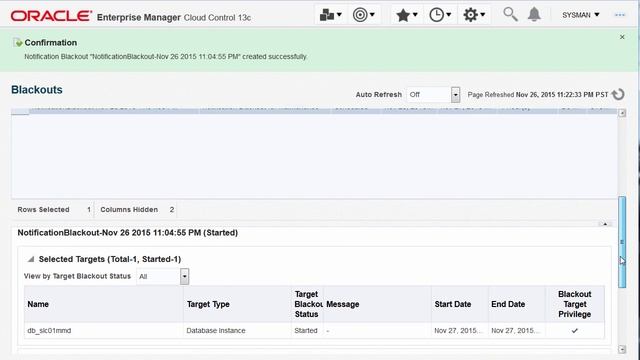This screenshot has height=360, width=640.
Task: Open the Setup gear menu
Action: coord(474,15)
